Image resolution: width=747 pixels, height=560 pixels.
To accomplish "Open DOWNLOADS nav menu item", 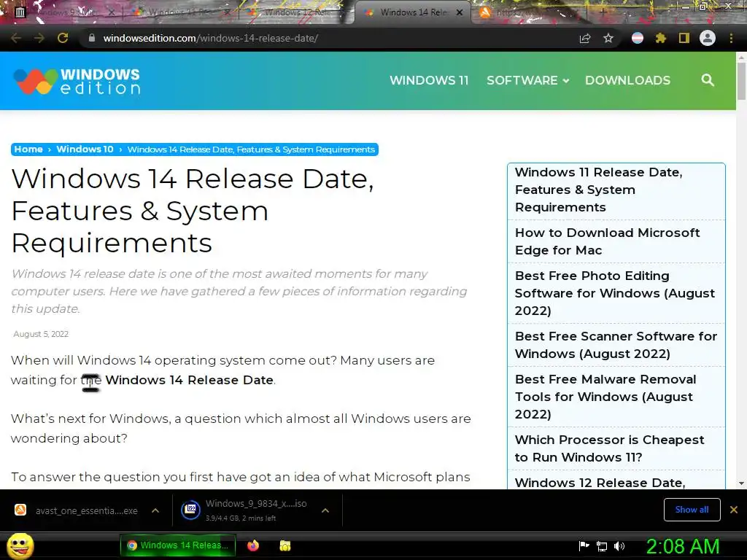I will (x=627, y=80).
